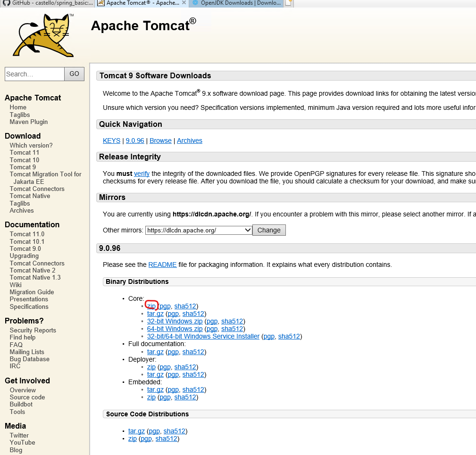The width and height of the screenshot is (476, 455).
Task: Open Tomcat 11 download page
Action: coord(24,153)
